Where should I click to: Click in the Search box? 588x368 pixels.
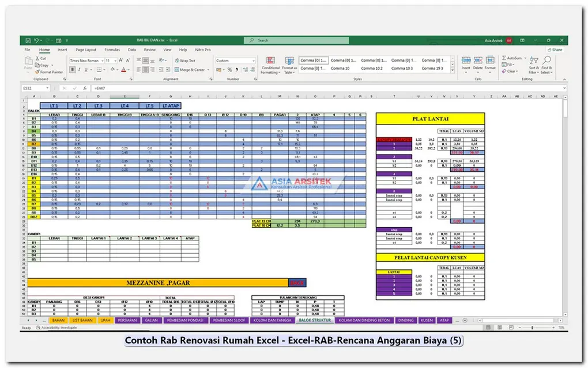pos(297,40)
